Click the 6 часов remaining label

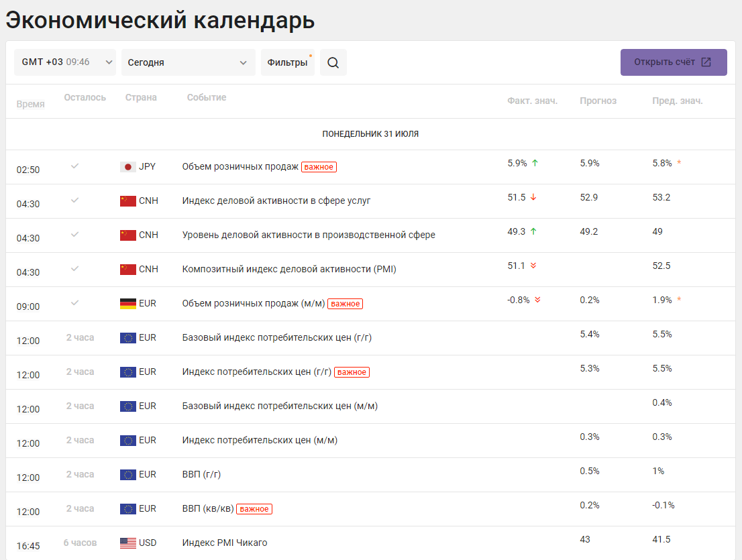[x=80, y=543]
